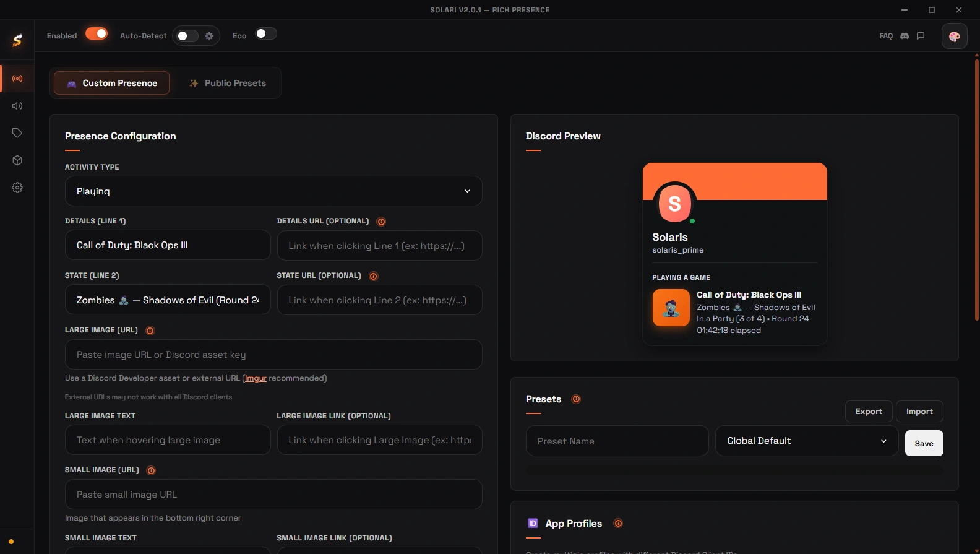The image size is (980, 554).
Task: Open the settings gear in sidebar
Action: [17, 188]
